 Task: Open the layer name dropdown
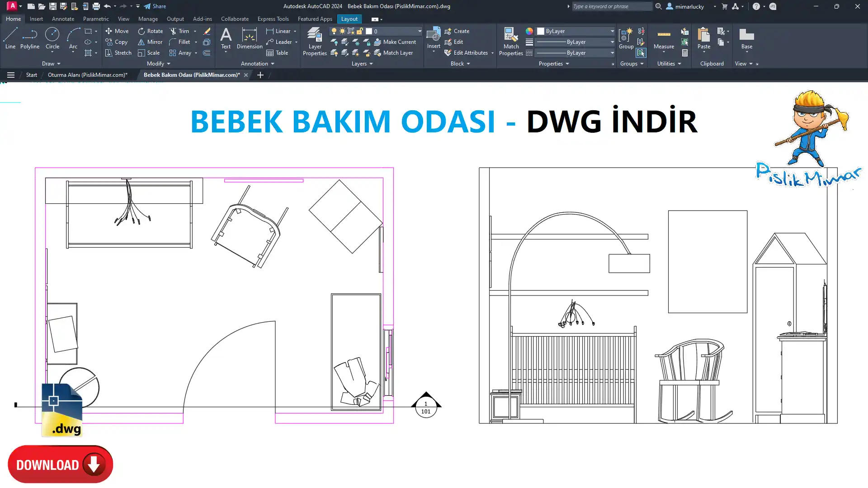click(419, 31)
